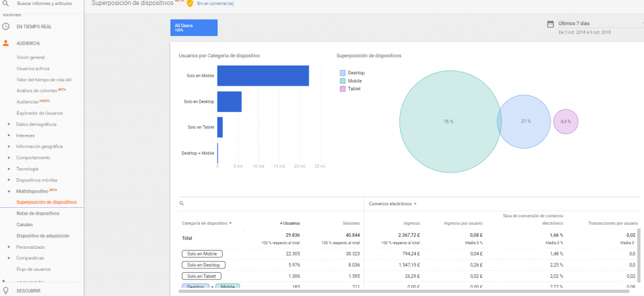Expand Datos demográficos menu

pos(36,124)
